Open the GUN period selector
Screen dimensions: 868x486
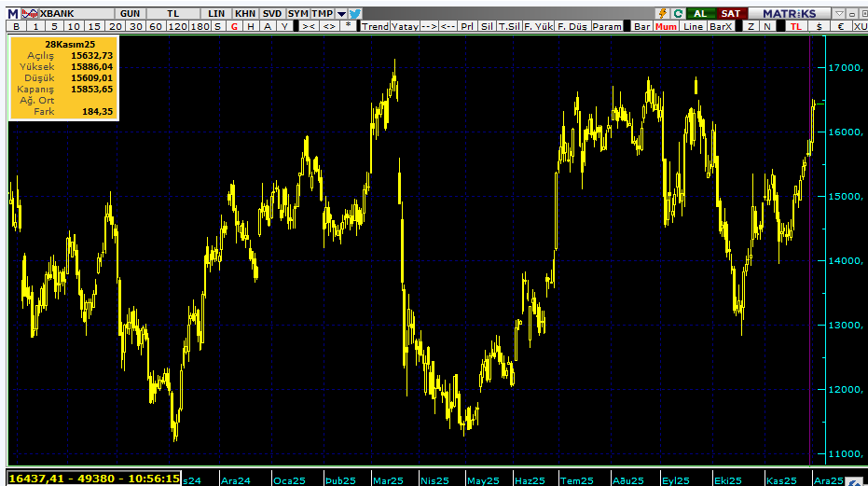[131, 13]
